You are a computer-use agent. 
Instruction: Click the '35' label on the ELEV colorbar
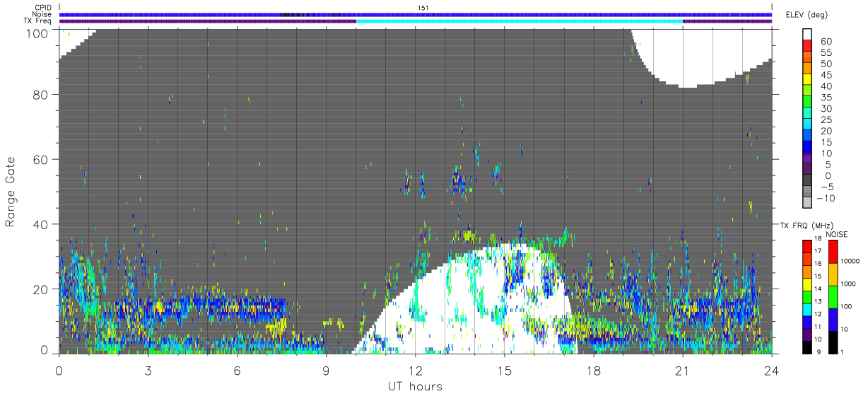coord(826,97)
